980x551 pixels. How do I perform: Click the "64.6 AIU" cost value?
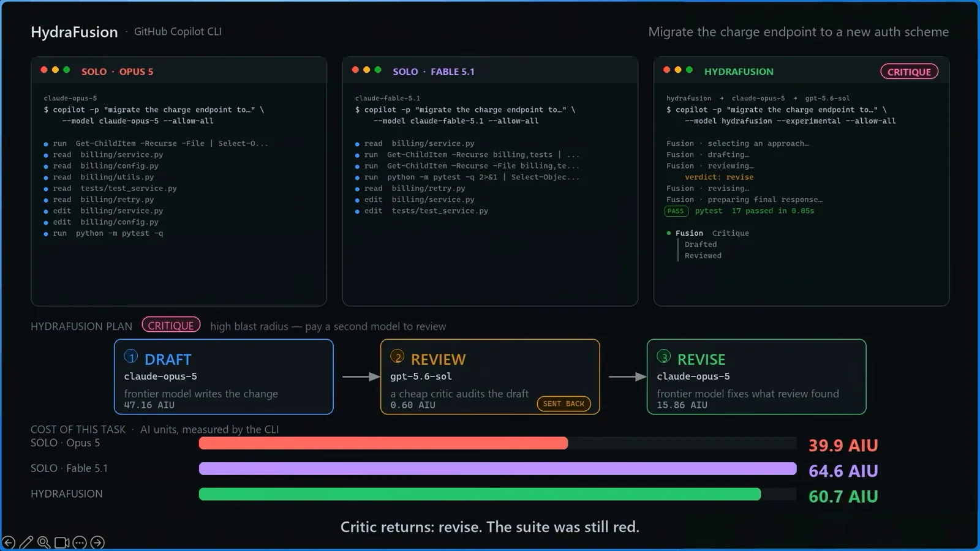click(x=843, y=471)
